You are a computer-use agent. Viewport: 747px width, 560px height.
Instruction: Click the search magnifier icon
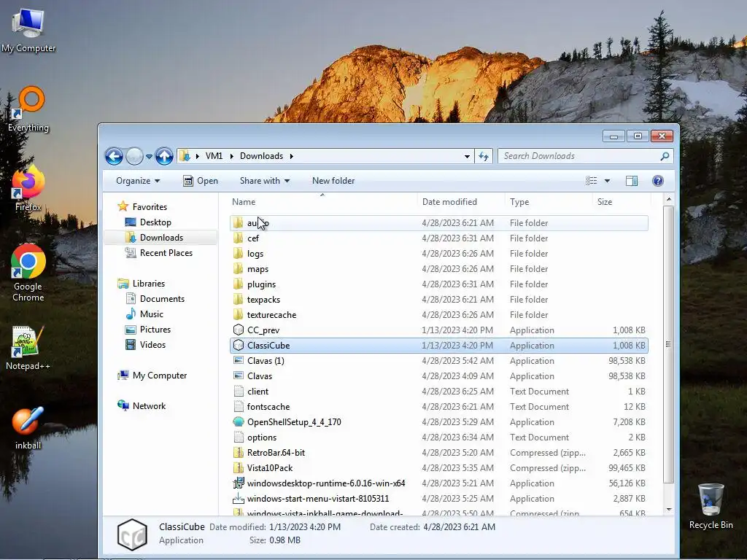[x=665, y=156]
